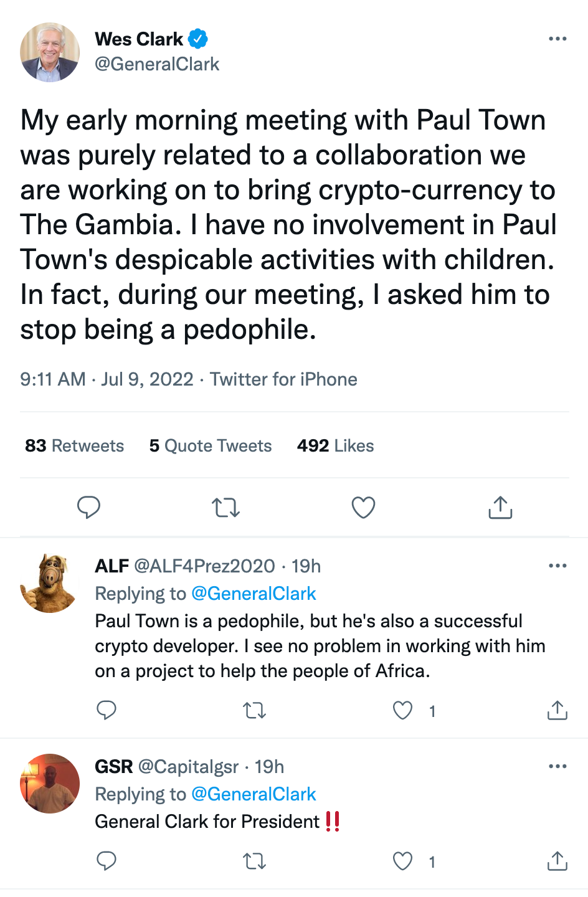Share the main tweet via share icon
588x897 pixels.
[500, 508]
